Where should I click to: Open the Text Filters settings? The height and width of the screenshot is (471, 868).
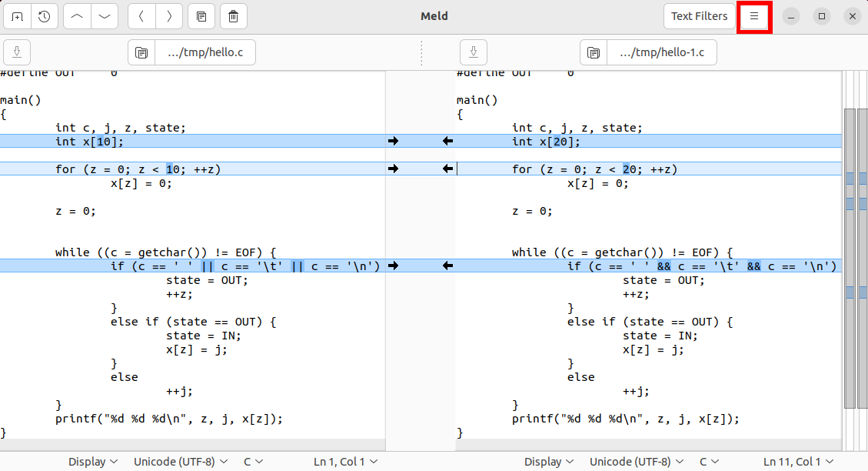(x=699, y=15)
